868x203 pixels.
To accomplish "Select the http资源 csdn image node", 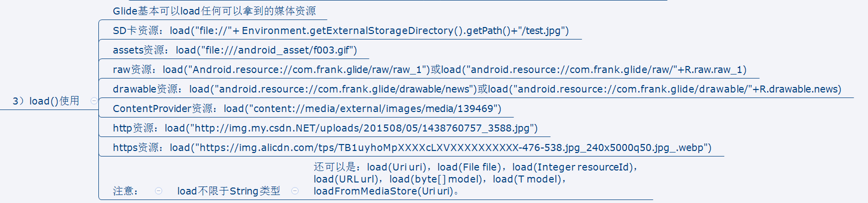I will pos(325,128).
